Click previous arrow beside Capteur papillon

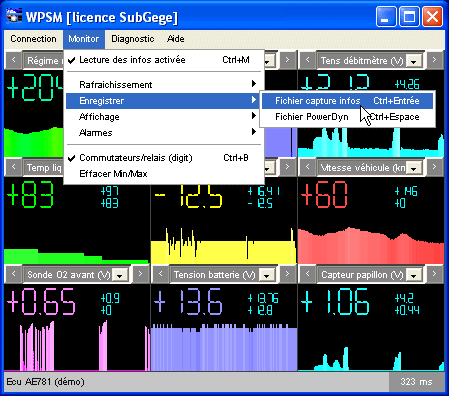[307, 274]
